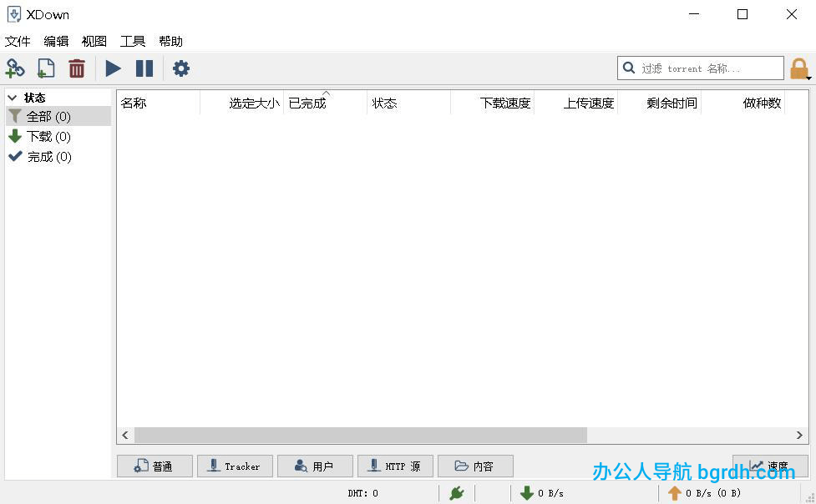
Task: Open settings with the gear icon
Action: click(181, 68)
